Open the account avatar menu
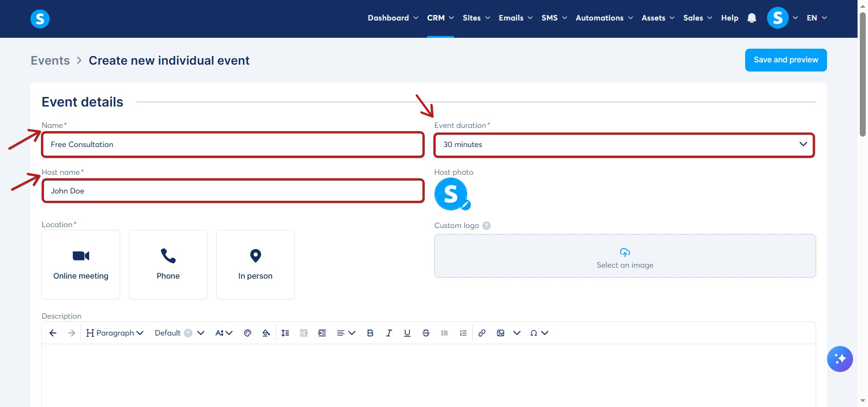 point(778,18)
